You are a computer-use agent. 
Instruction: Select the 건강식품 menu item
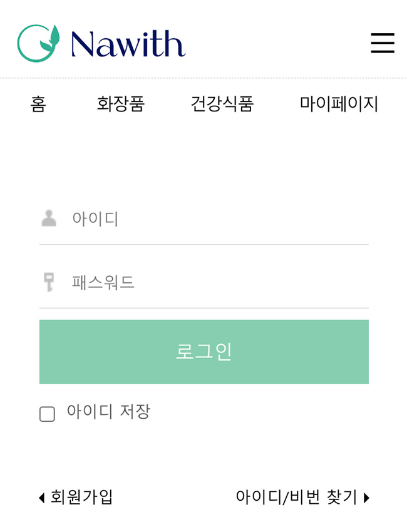coord(222,104)
